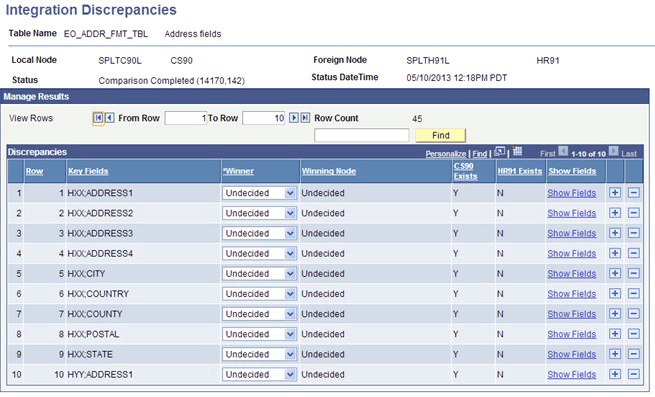Open Winner dropdown for HXX;ADDRESS1
The image size is (655, 397).
pos(259,193)
